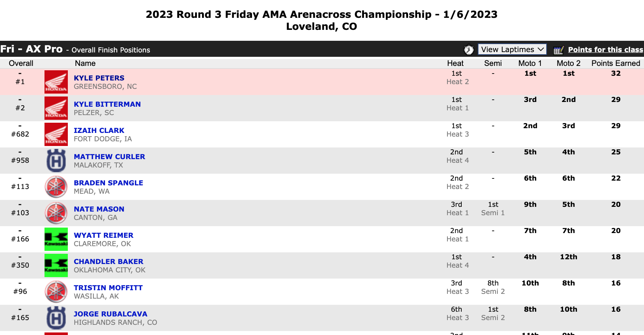Click the stopwatch laptimes icon
The width and height of the screenshot is (644, 335).
tap(469, 50)
